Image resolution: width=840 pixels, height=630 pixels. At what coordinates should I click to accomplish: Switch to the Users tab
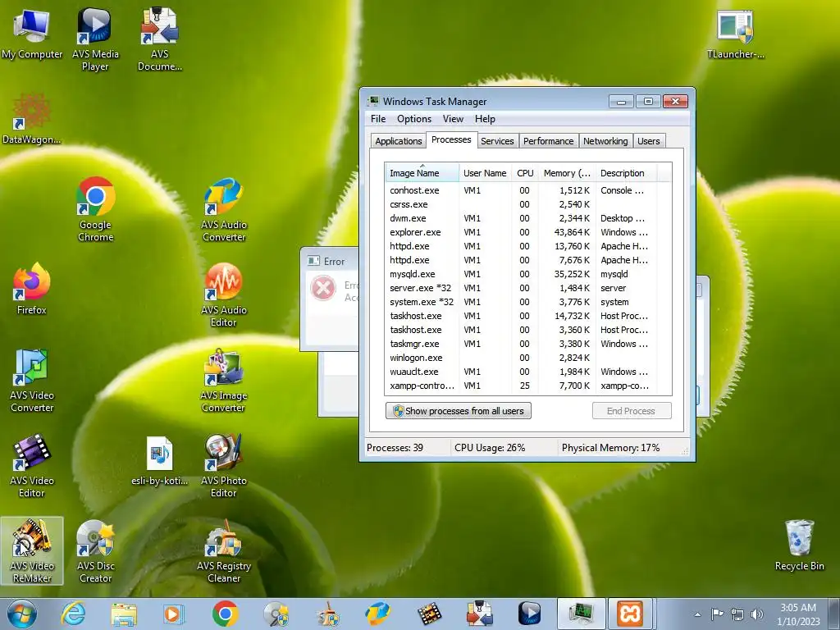648,141
